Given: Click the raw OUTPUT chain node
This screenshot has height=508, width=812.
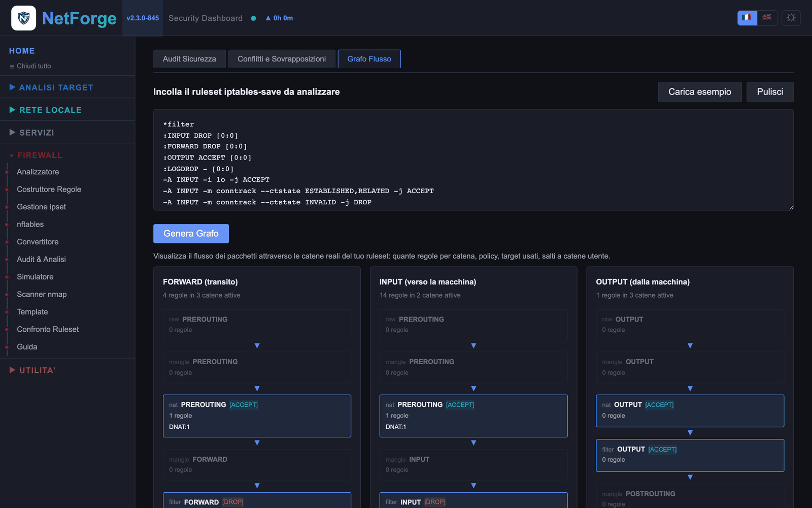Looking at the screenshot, I should pyautogui.click(x=690, y=325).
